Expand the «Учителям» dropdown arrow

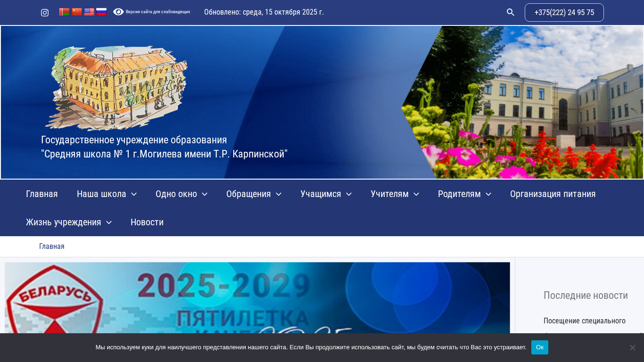tap(416, 194)
